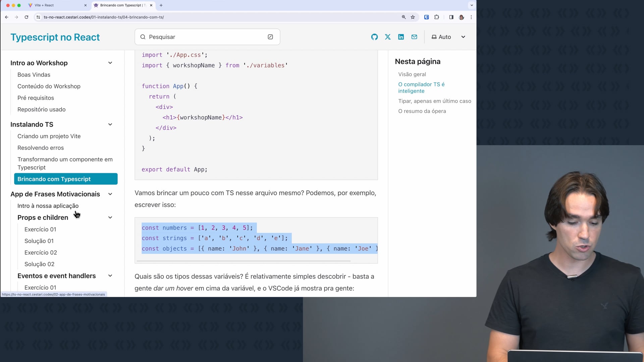Collapse the Props e children group

pyautogui.click(x=110, y=218)
